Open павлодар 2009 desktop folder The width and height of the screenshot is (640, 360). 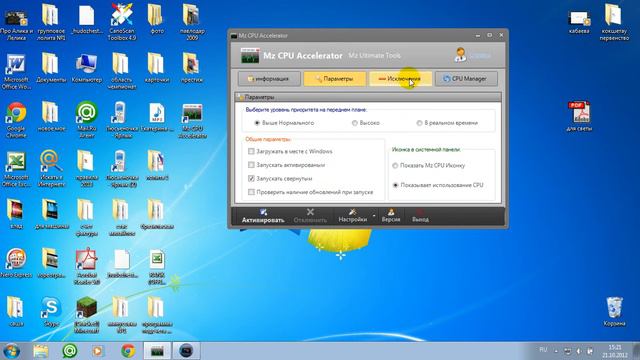tap(192, 22)
